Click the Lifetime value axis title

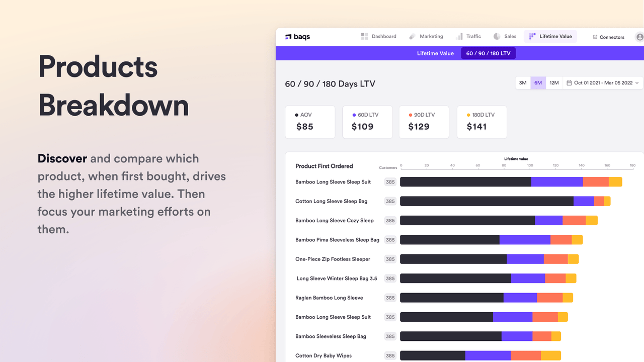click(516, 159)
